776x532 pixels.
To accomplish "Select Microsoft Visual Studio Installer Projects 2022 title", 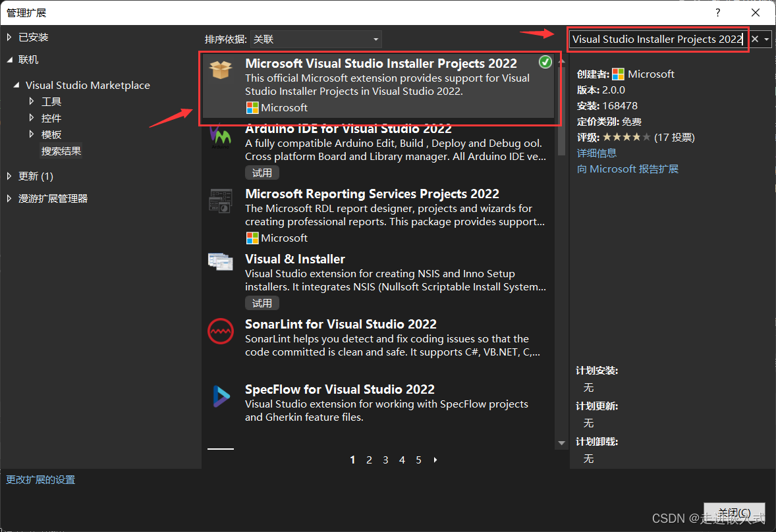I will 381,63.
